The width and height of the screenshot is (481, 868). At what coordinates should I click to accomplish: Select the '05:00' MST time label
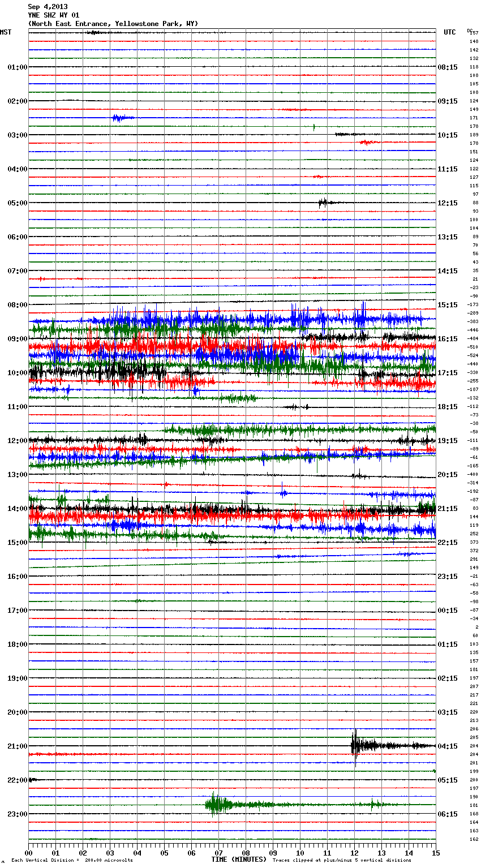(x=18, y=203)
